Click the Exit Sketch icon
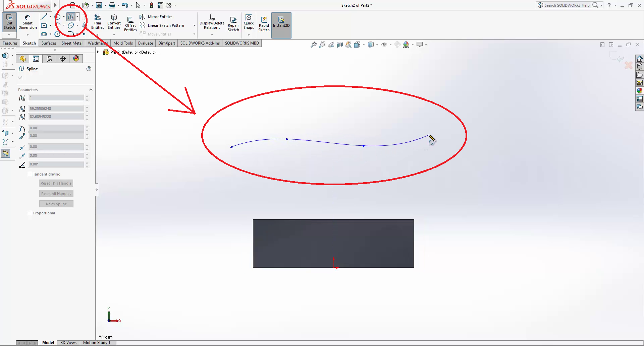Screen dimensions: 644x346 point(9,22)
